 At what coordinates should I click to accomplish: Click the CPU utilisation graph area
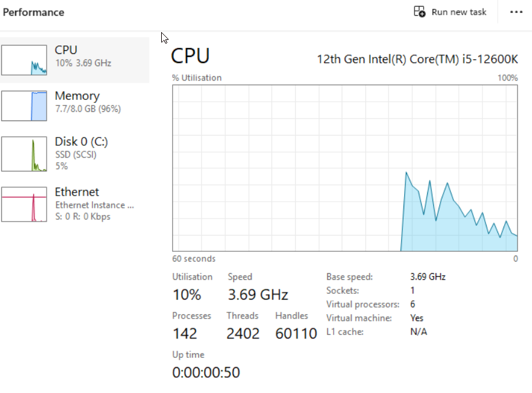pyautogui.click(x=345, y=168)
